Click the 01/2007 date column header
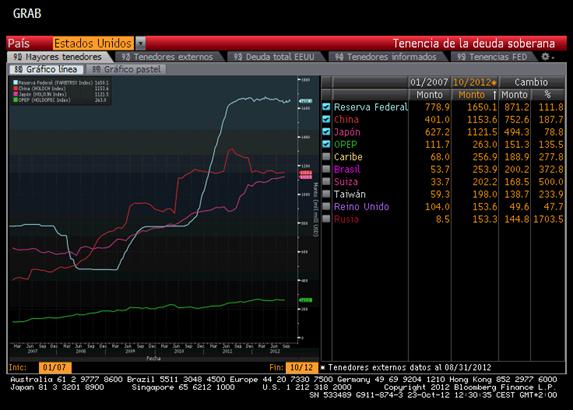 (x=429, y=82)
